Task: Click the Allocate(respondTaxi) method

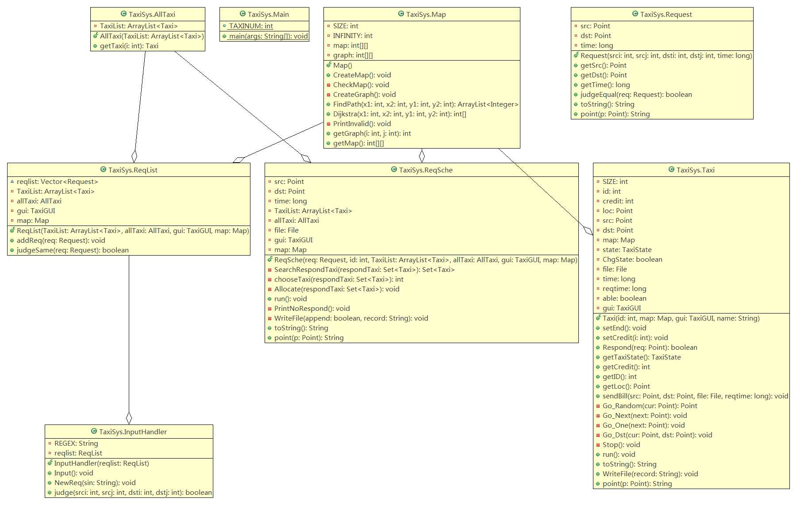Action: point(337,289)
